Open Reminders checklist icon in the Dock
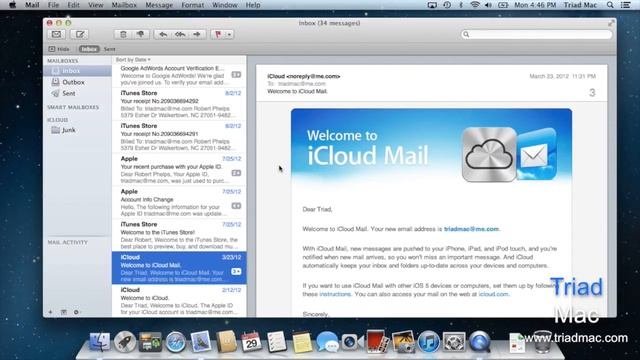The image size is (640, 360). 277,341
